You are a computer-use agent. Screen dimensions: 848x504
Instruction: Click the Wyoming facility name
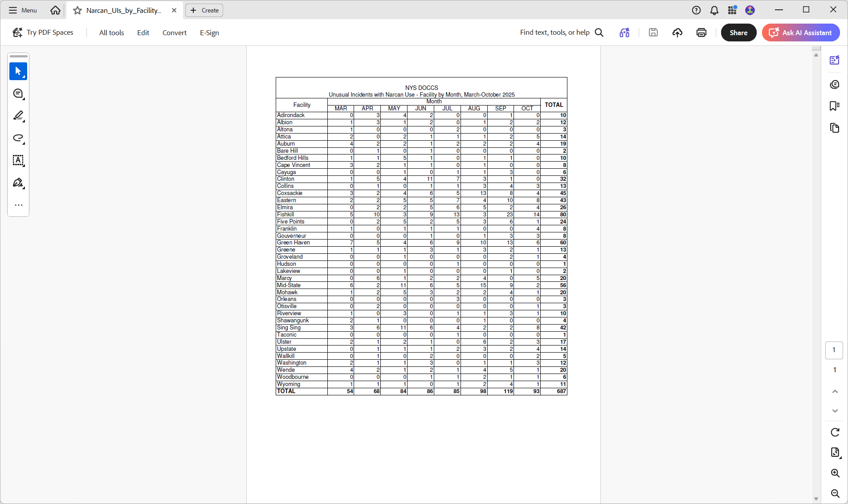point(289,384)
